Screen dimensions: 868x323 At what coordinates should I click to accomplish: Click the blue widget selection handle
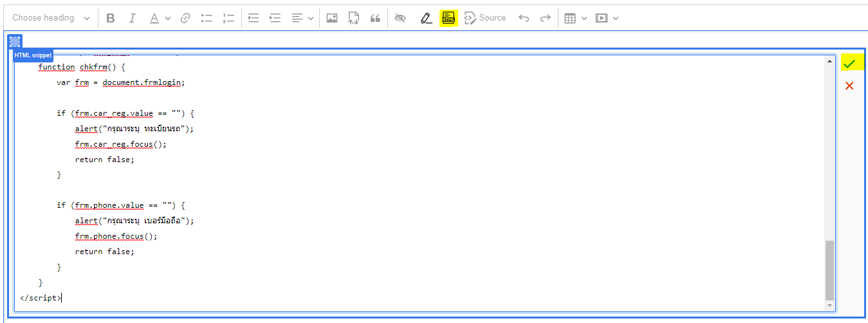tap(15, 41)
